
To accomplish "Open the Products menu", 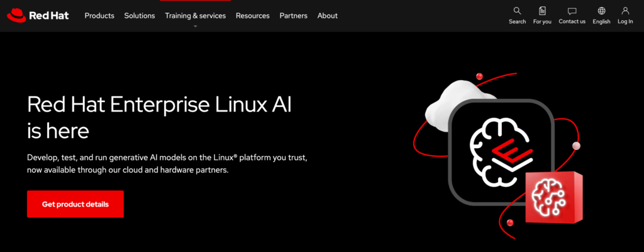I will (x=99, y=16).
